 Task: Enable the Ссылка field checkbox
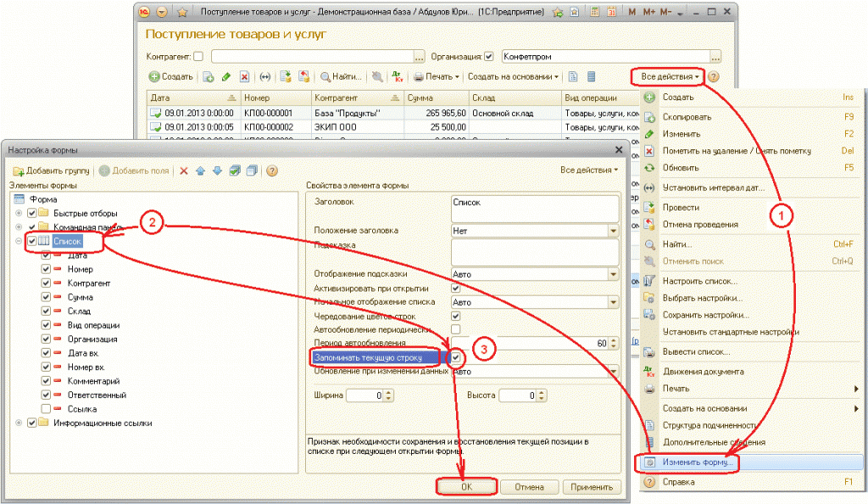tap(47, 409)
